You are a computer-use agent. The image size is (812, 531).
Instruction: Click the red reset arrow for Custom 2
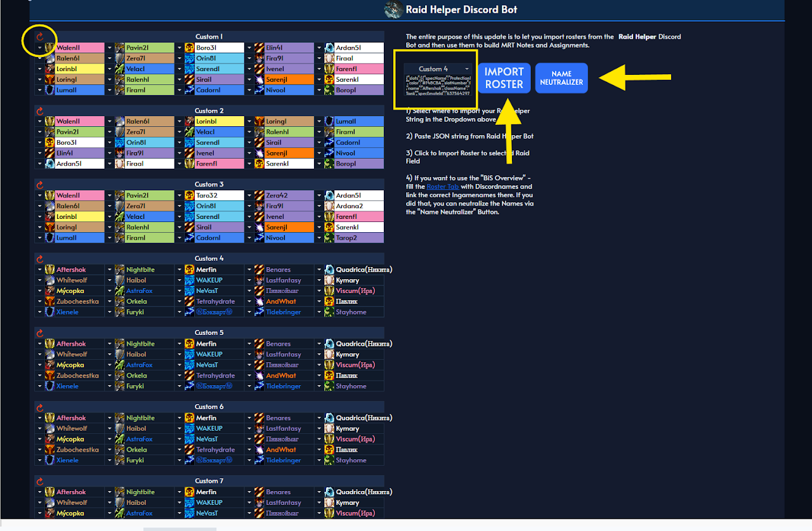[x=39, y=110]
